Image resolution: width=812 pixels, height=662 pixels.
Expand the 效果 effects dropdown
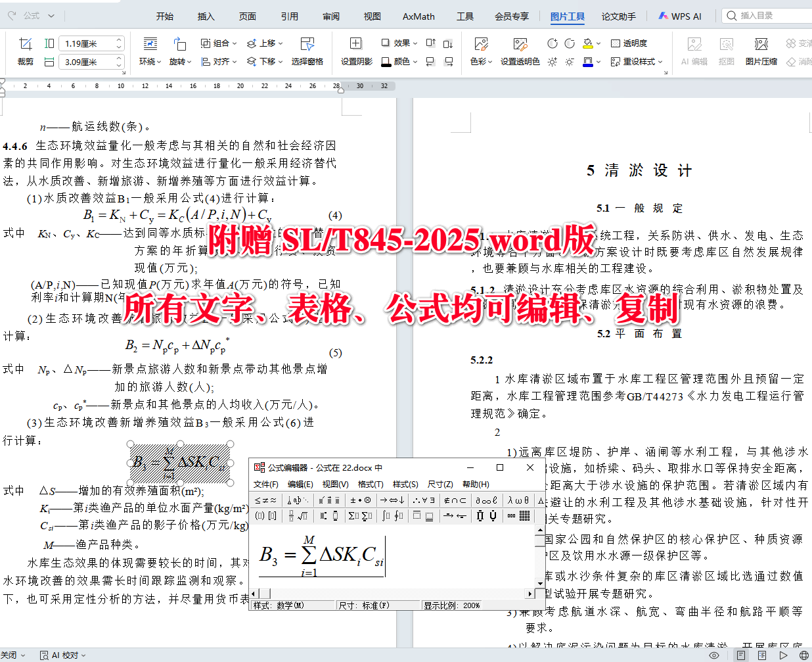coord(399,43)
